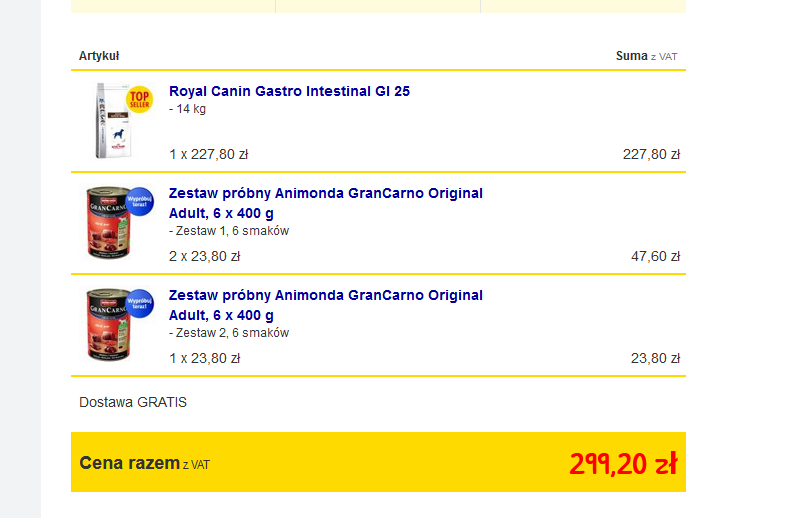
Task: Open Royal Canin Gastro Intestinal GI 25 link
Action: pos(289,91)
